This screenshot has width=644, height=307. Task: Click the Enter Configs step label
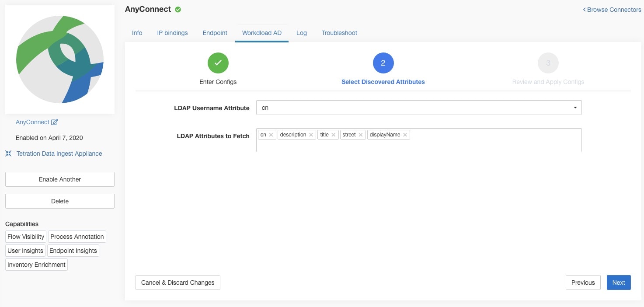coord(218,82)
